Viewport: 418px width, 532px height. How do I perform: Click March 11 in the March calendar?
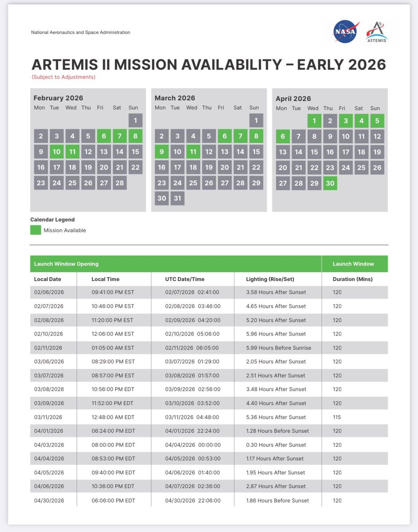tap(193, 152)
